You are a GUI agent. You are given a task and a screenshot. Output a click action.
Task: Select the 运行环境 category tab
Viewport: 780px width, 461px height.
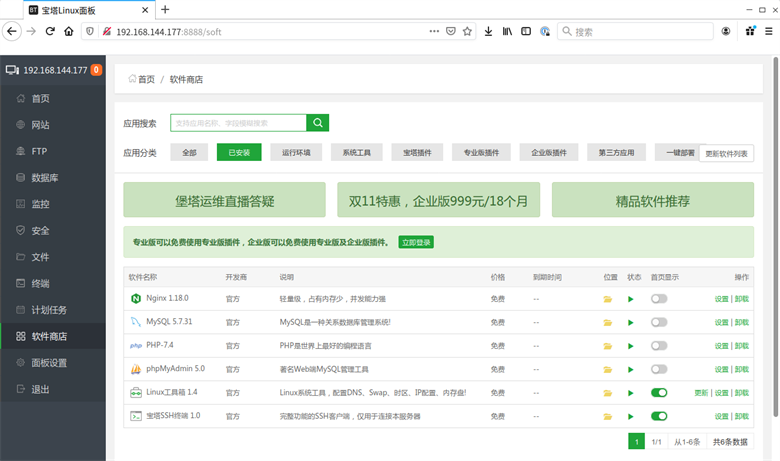pyautogui.click(x=296, y=152)
